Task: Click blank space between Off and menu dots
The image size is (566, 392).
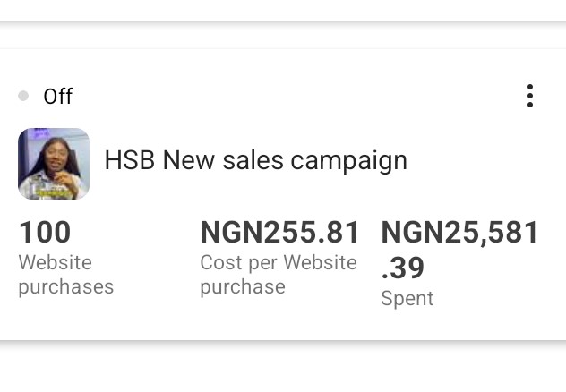Action: coord(287,96)
